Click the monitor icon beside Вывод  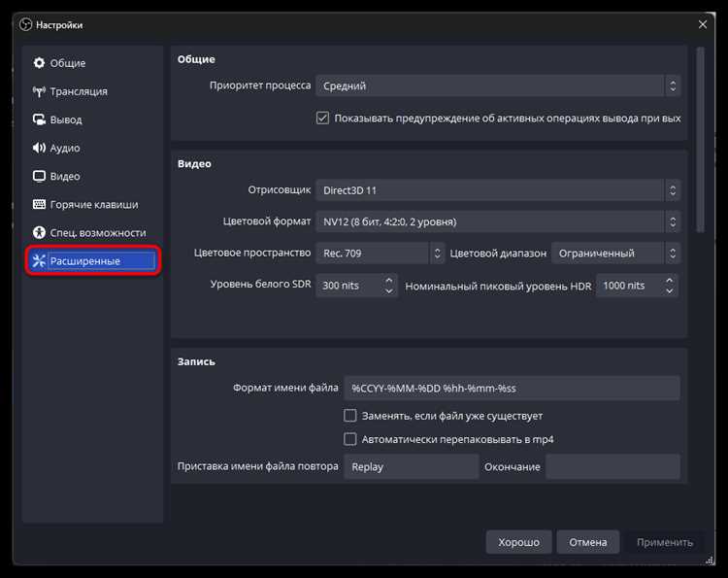point(39,119)
